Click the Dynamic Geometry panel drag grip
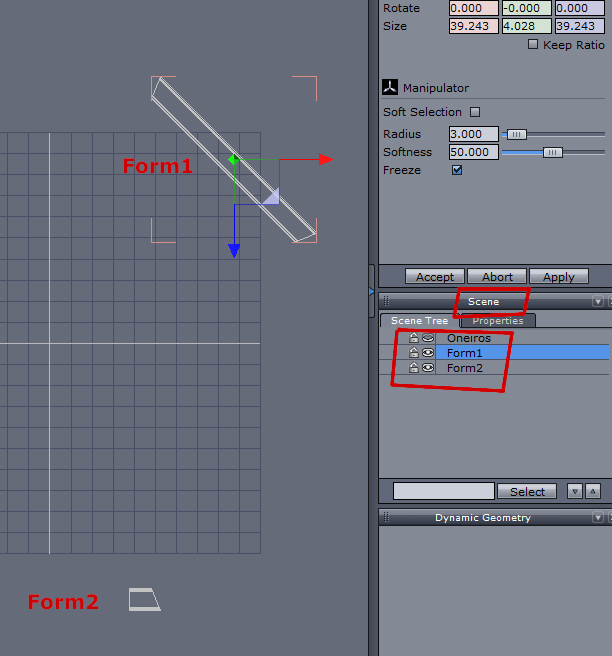Image resolution: width=612 pixels, height=656 pixels. click(x=386, y=518)
